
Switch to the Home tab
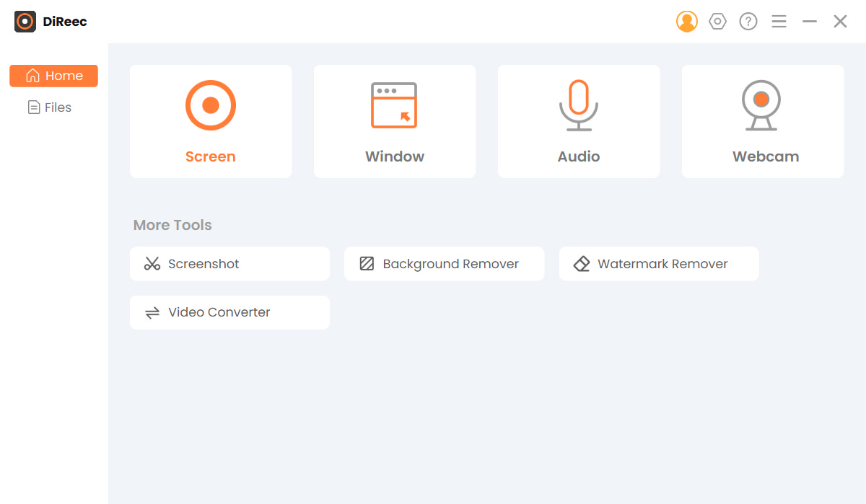(53, 76)
